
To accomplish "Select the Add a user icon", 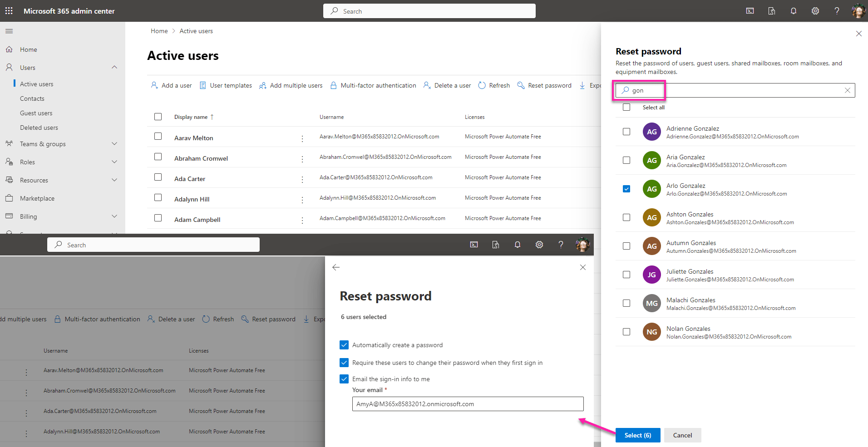I will [x=154, y=85].
